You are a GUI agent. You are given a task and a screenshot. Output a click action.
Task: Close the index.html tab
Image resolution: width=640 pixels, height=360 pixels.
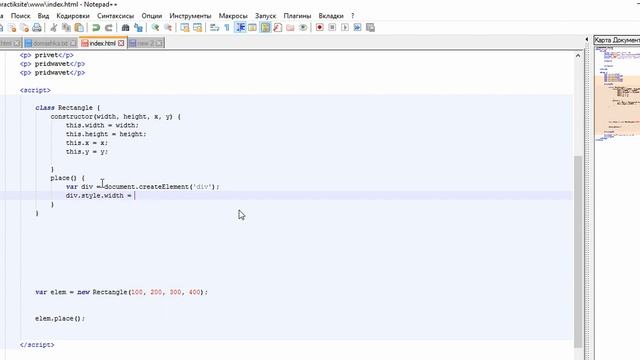point(121,43)
